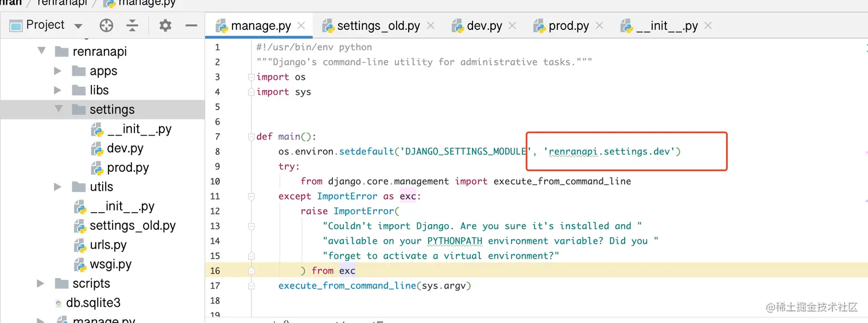Screen dimensions: 868x323
Task: Open the Project view dropdown
Action: pyautogui.click(x=79, y=26)
